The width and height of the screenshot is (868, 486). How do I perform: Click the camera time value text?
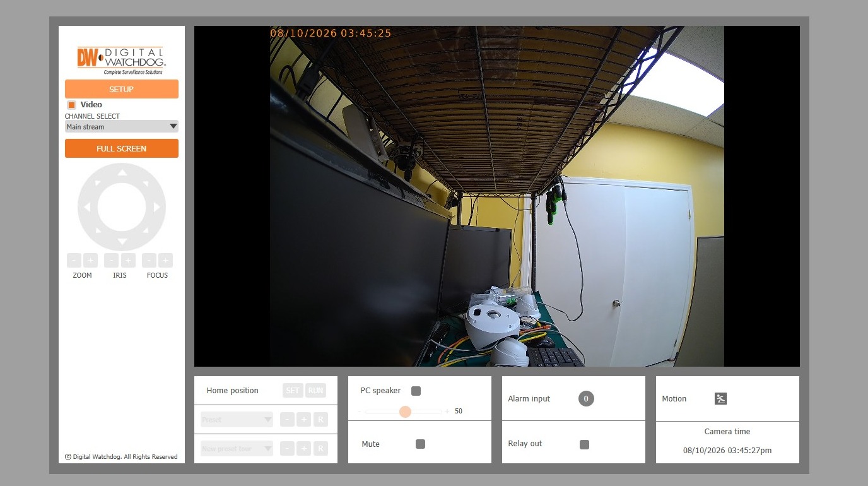point(727,451)
